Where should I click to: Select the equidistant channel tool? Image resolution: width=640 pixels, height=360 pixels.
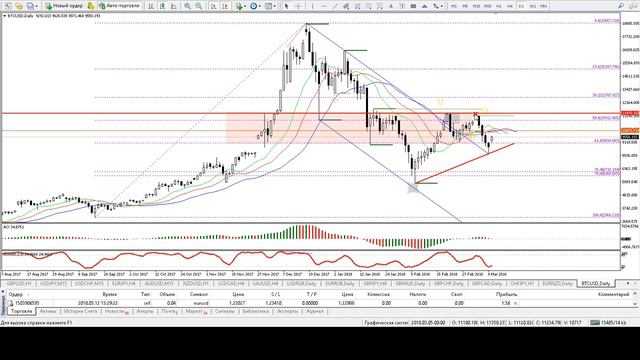tap(346, 6)
